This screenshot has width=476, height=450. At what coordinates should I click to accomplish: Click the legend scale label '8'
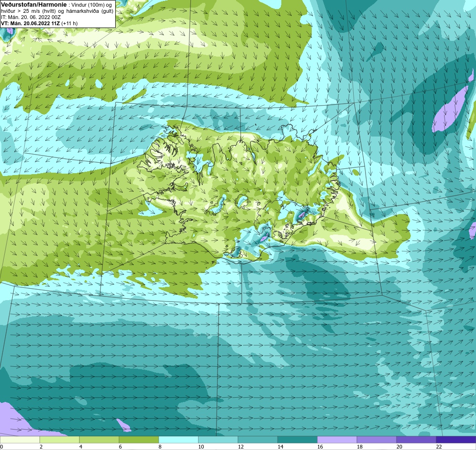(160, 447)
